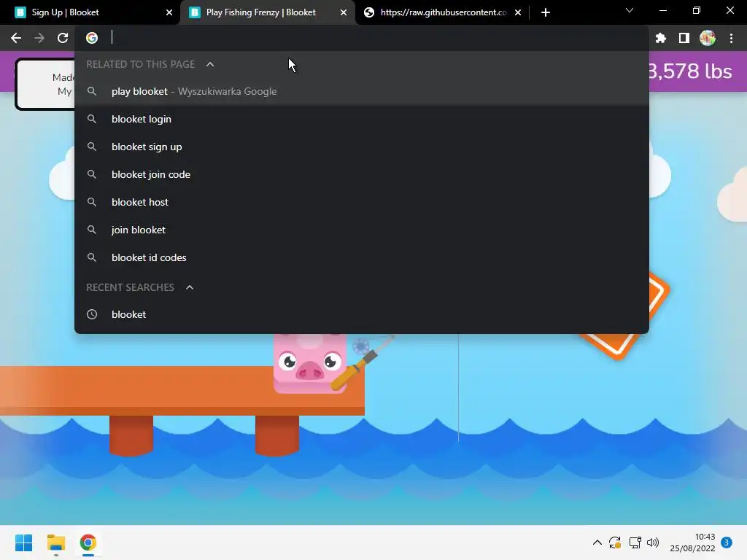The height and width of the screenshot is (560, 747).
Task: Open the Chrome profile avatar
Action: tap(708, 38)
